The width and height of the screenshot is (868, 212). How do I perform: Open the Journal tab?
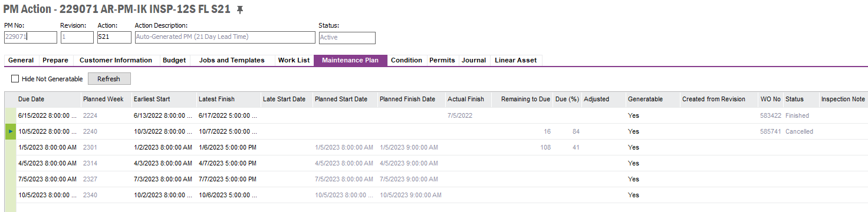[x=474, y=60]
